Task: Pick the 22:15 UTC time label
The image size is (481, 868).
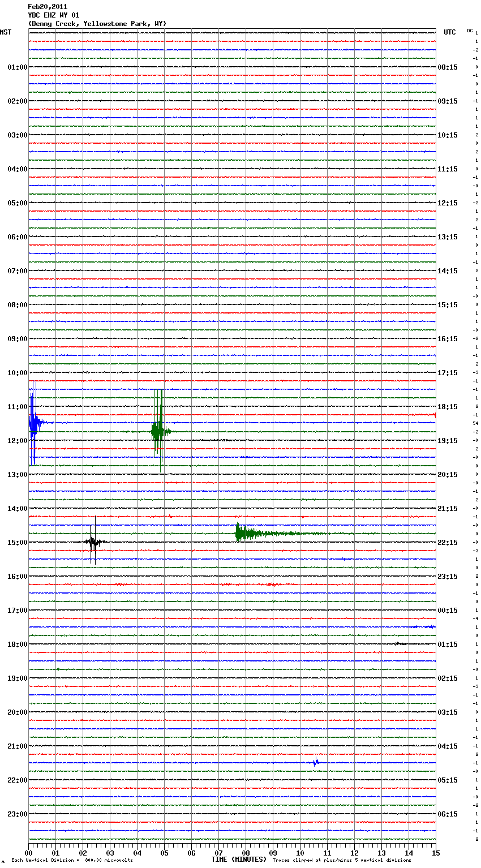Action: click(448, 543)
